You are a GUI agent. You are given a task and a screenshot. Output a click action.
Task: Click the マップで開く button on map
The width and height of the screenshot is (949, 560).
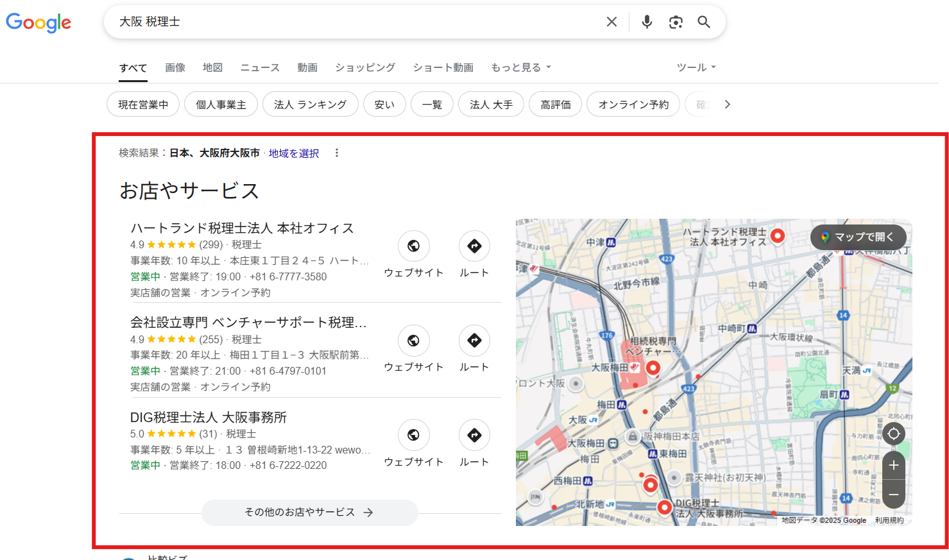859,237
